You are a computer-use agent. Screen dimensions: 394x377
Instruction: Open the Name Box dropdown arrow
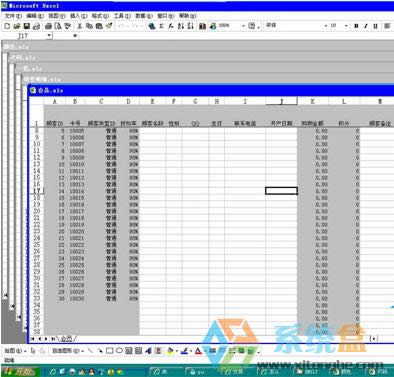coord(49,35)
